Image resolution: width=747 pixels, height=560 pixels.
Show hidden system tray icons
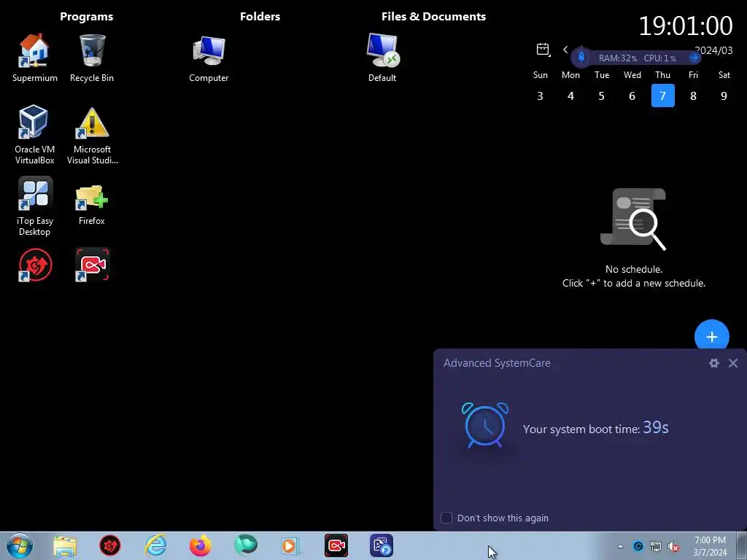pos(620,546)
